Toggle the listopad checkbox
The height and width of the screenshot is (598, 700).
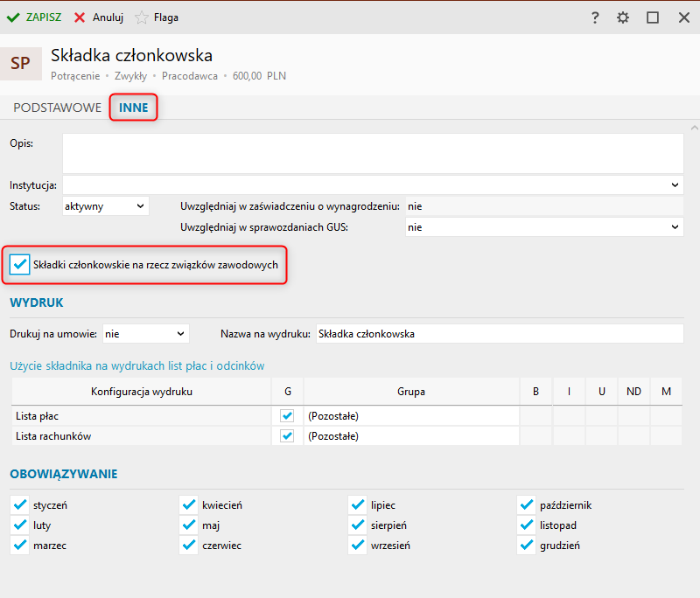pos(527,525)
